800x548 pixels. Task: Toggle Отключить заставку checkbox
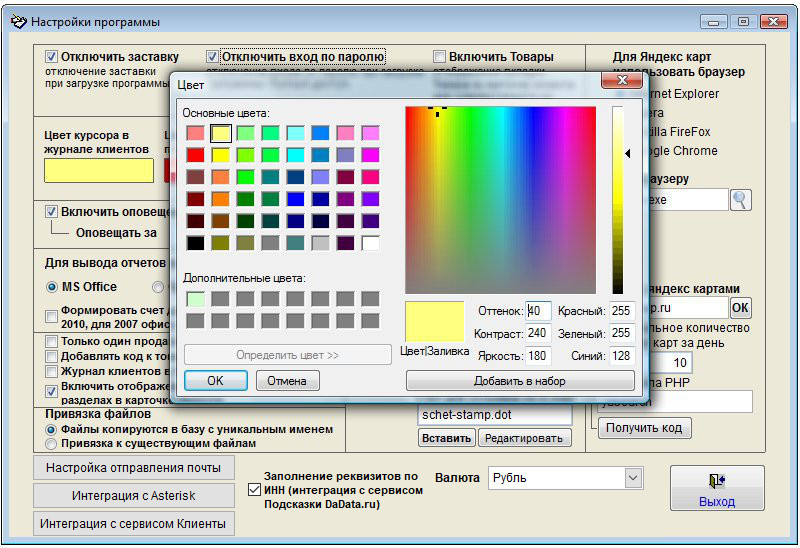52,57
